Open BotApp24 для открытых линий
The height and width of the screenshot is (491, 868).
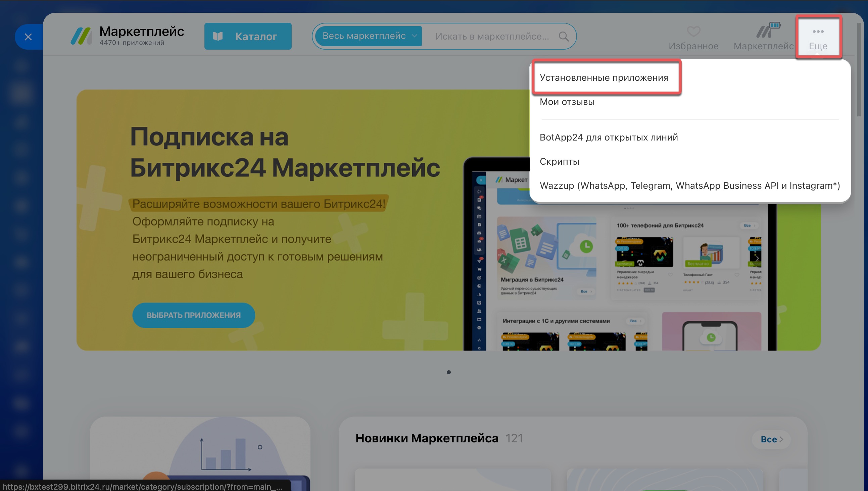point(609,137)
